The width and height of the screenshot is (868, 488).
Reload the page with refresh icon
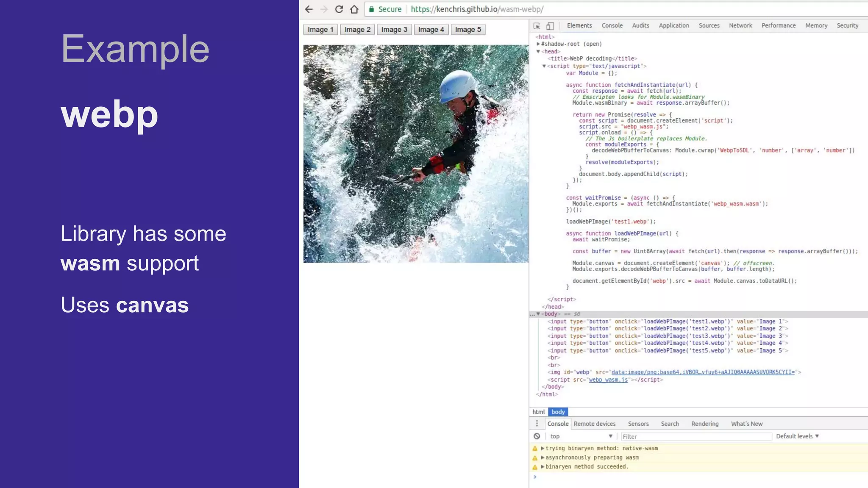pos(339,9)
